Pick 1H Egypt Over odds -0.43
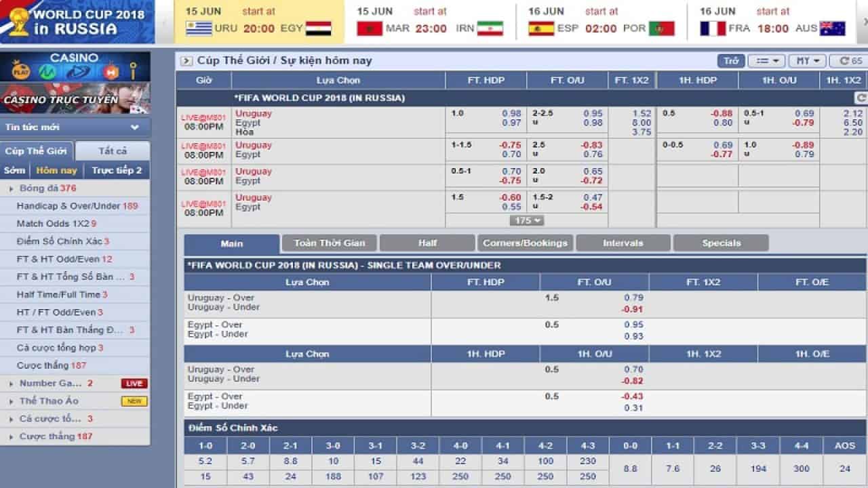The image size is (868, 488). [633, 396]
